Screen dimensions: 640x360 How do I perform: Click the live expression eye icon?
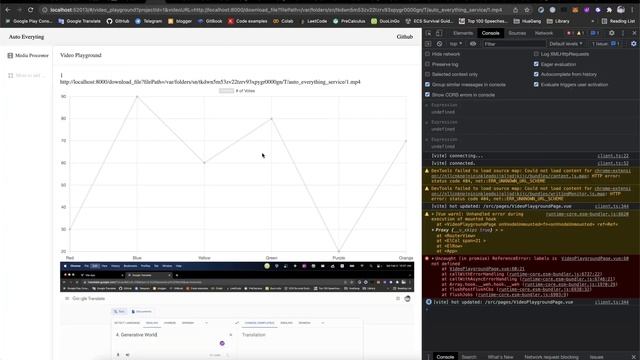coord(473,44)
